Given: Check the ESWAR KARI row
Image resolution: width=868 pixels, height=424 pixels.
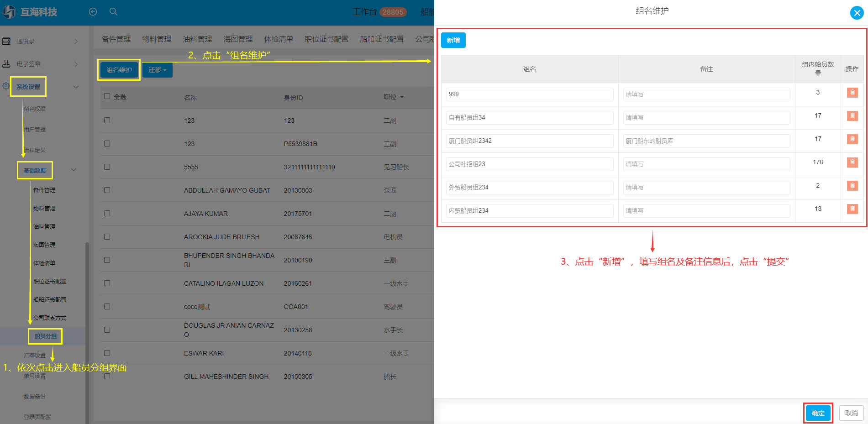Looking at the screenshot, I should coord(107,353).
